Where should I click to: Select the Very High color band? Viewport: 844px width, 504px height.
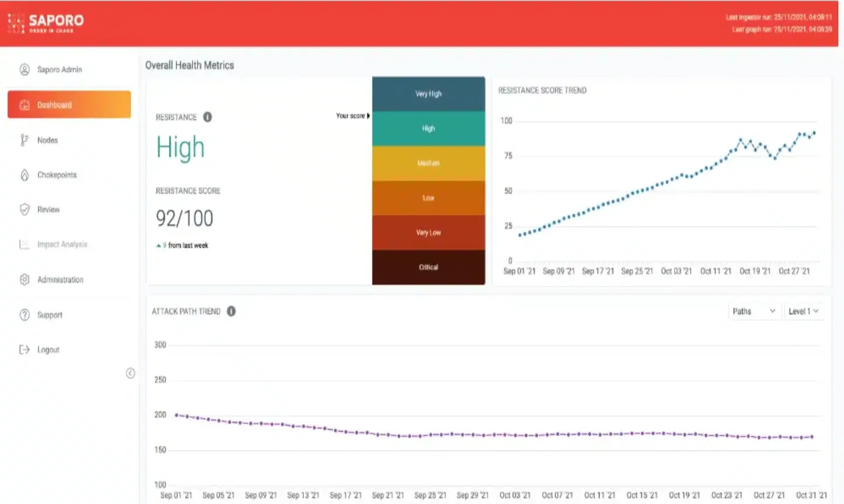click(x=428, y=94)
